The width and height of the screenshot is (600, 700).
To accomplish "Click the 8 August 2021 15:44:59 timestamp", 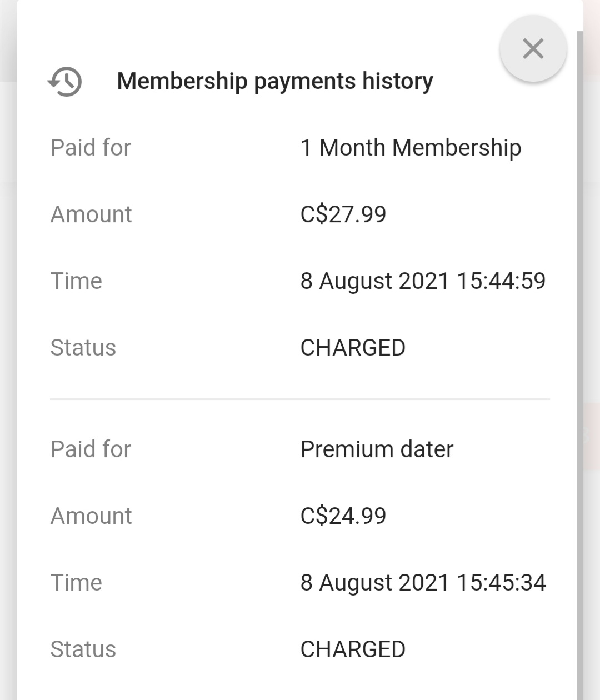I will [423, 281].
